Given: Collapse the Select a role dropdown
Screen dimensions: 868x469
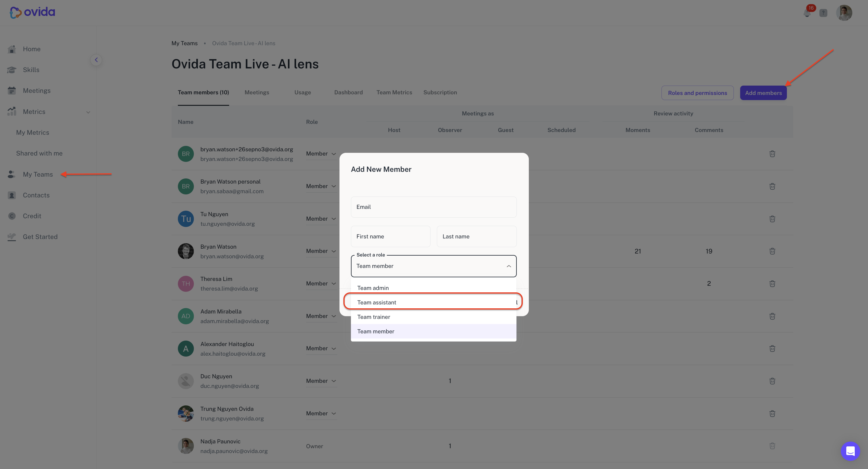Looking at the screenshot, I should [x=509, y=266].
